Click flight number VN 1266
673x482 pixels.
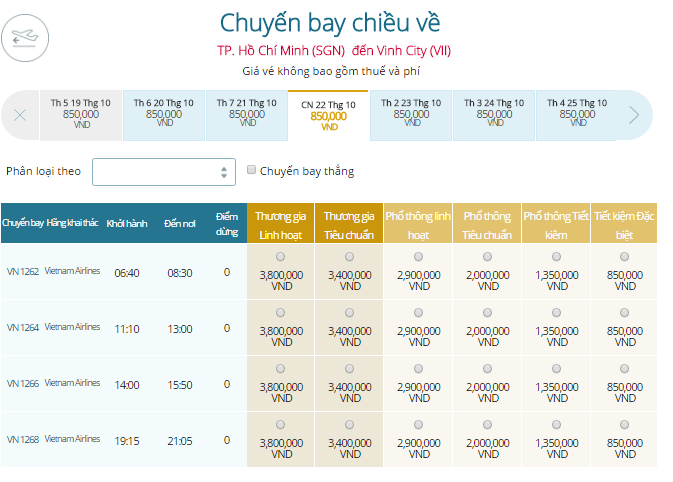coord(22,383)
